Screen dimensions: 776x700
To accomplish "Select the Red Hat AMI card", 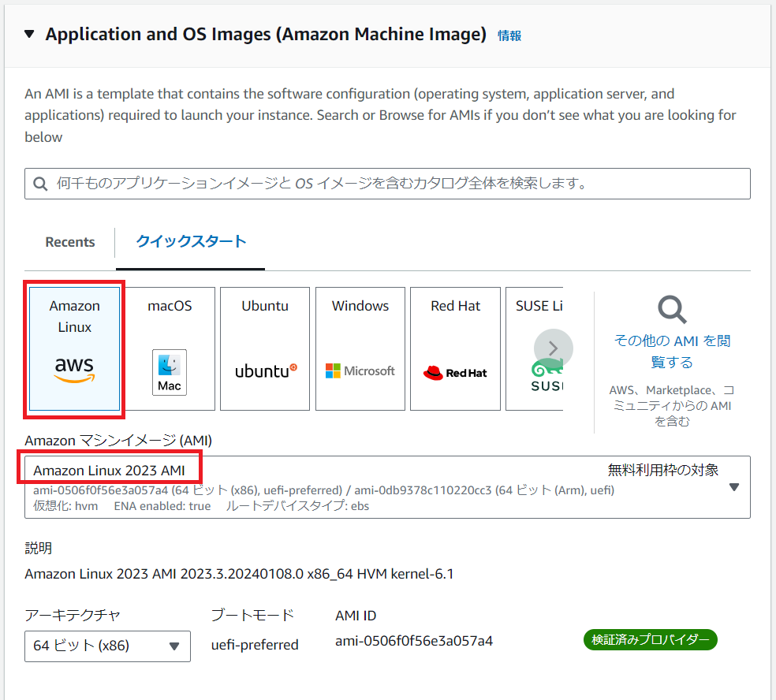I will 454,348.
